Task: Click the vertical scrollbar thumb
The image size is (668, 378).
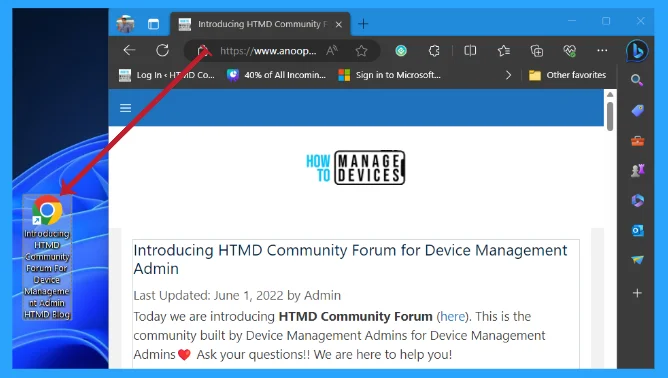Action: coord(610,116)
